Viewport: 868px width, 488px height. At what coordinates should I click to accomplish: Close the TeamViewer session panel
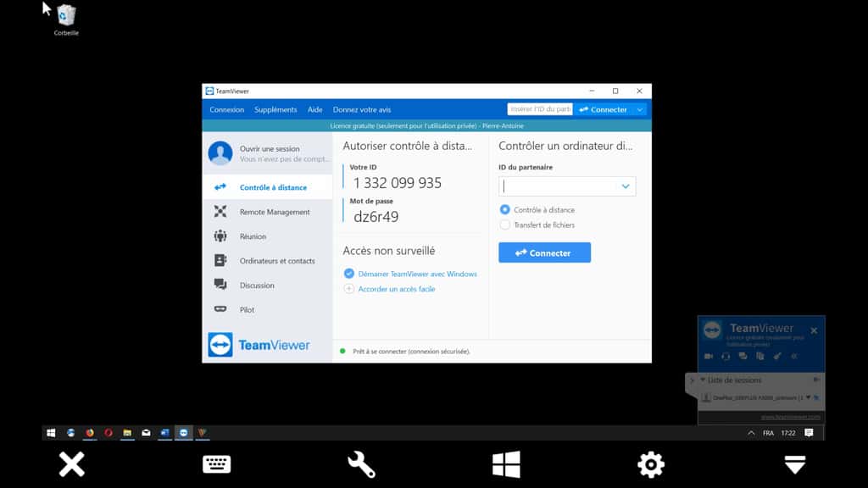click(x=814, y=331)
